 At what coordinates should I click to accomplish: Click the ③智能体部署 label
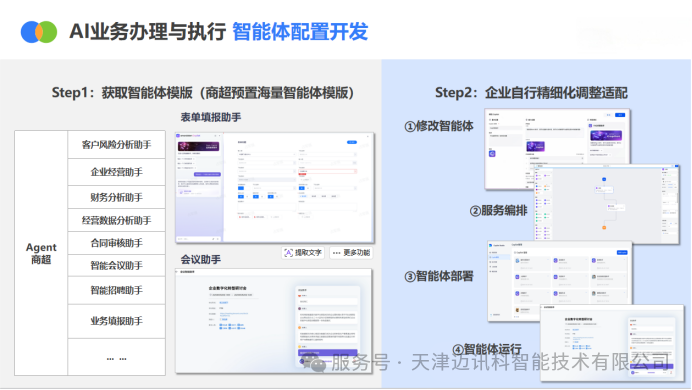click(x=439, y=276)
